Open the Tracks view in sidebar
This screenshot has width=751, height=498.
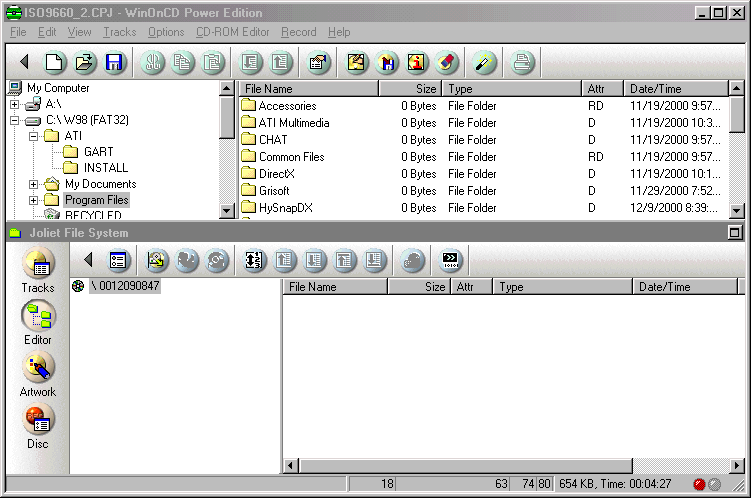pos(38,270)
